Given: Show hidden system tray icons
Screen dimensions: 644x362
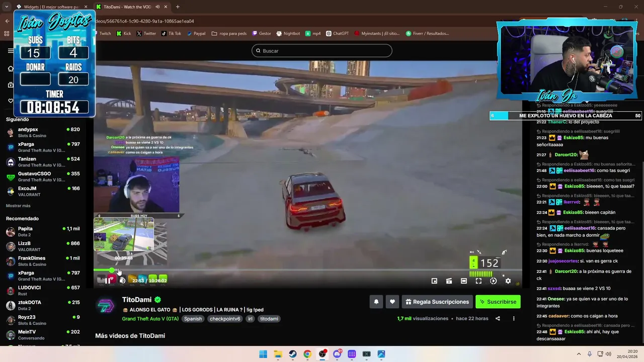Looking at the screenshot, I should [x=579, y=354].
